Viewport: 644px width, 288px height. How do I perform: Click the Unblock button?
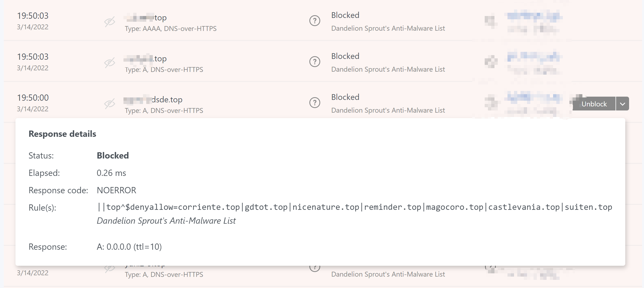pyautogui.click(x=594, y=103)
